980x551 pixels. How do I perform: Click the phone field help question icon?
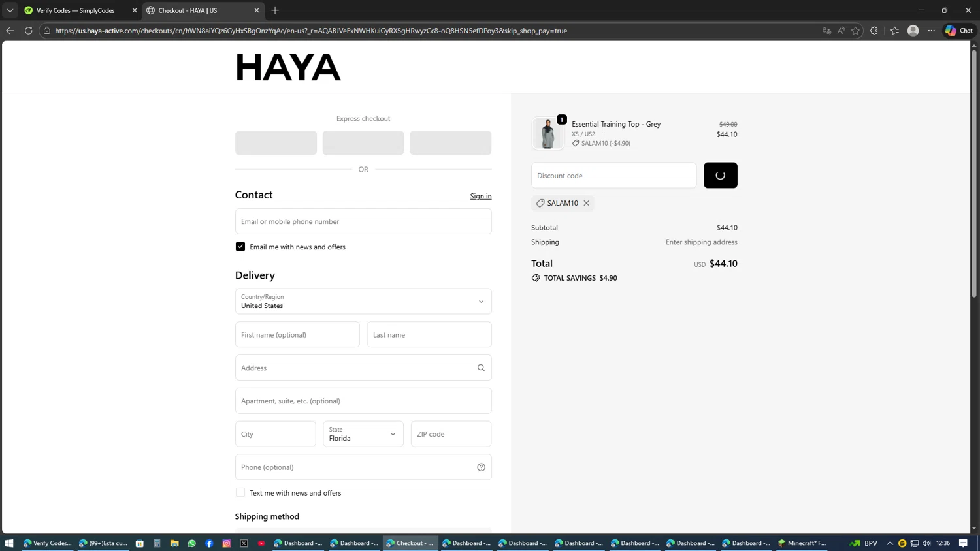pyautogui.click(x=482, y=467)
